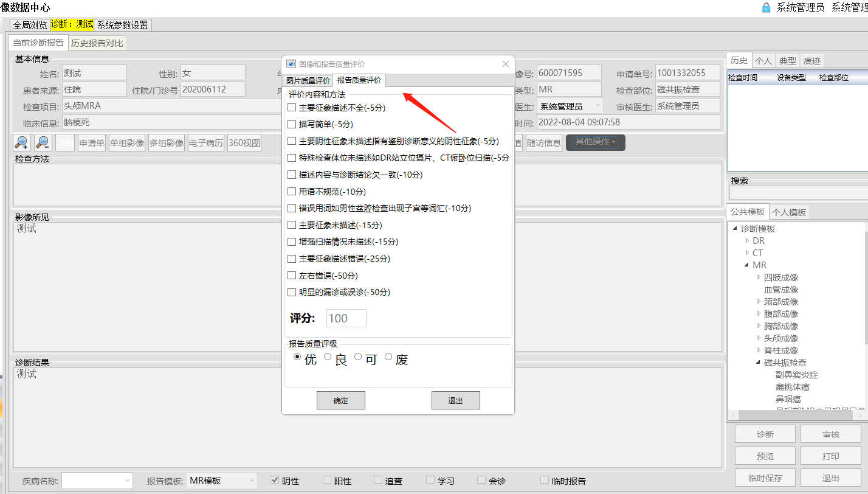Image resolution: width=868 pixels, height=494 pixels.
Task: Click the zoom-in magnifier icon
Action: [22, 143]
